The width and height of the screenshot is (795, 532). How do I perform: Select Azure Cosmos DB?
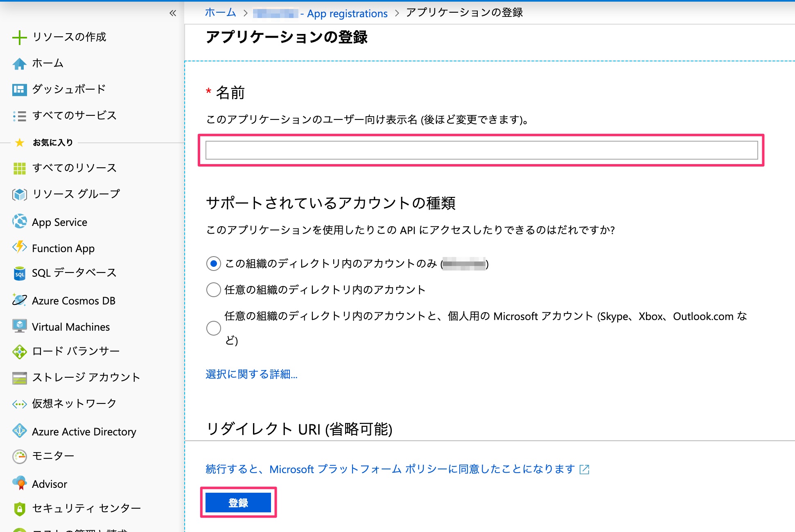coord(73,301)
